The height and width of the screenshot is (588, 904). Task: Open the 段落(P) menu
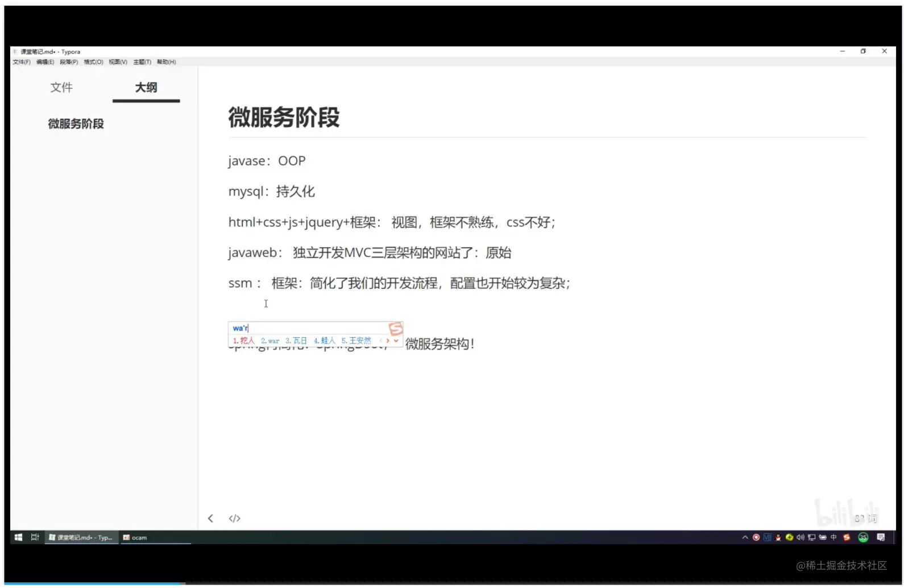coord(69,62)
